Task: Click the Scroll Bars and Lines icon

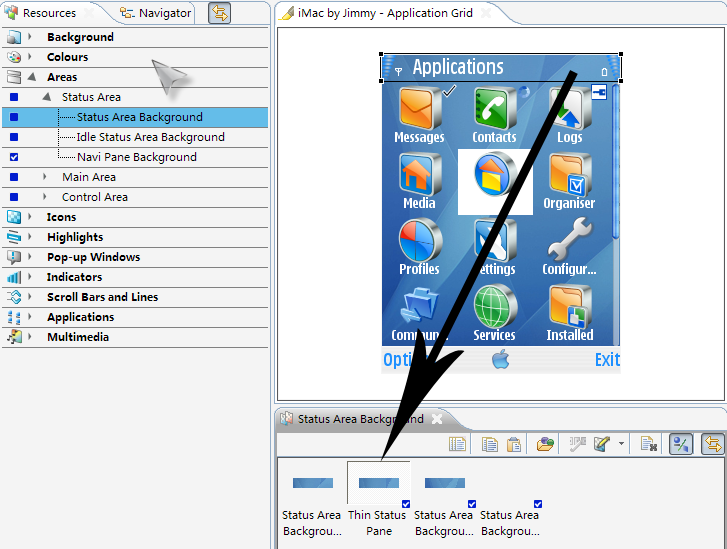Action: [14, 297]
